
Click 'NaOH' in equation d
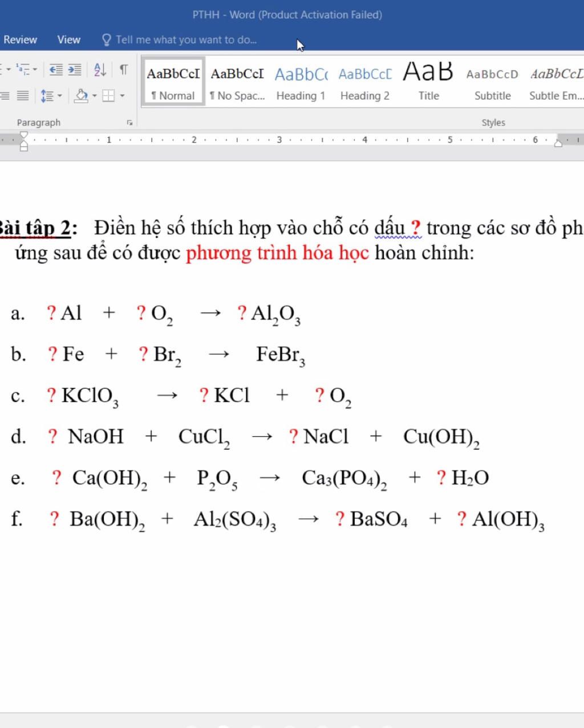click(x=95, y=437)
